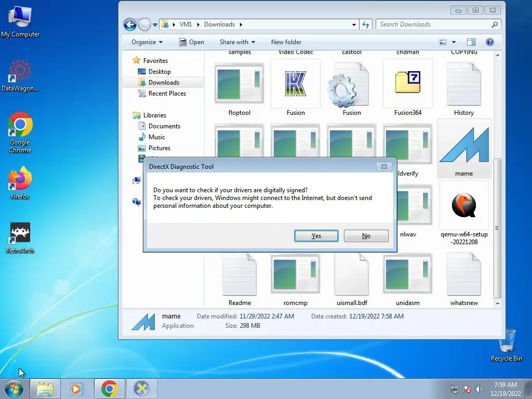Open DataWagon desktop shortcut
Image resolution: width=532 pixels, height=399 pixels.
[x=20, y=76]
